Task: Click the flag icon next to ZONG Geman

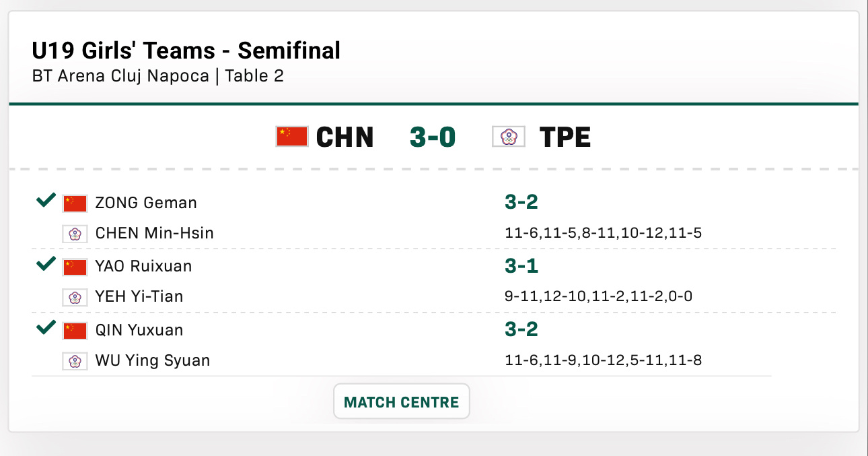Action: point(75,203)
